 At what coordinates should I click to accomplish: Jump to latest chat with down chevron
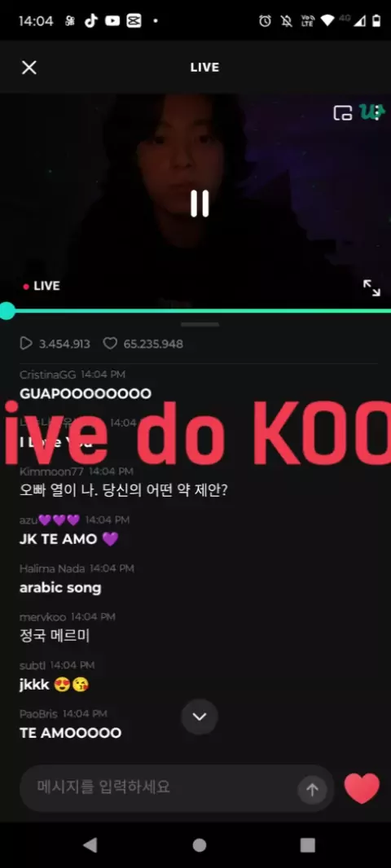pos(200,717)
